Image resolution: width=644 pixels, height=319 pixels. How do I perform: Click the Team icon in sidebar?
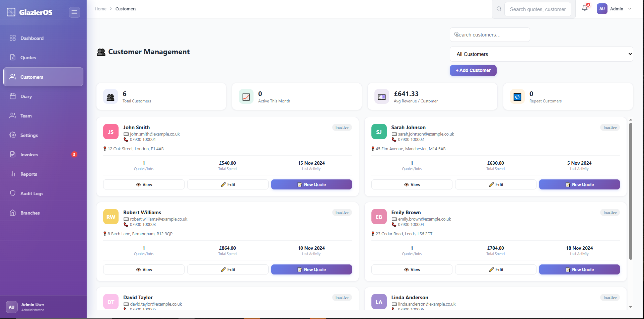13,115
